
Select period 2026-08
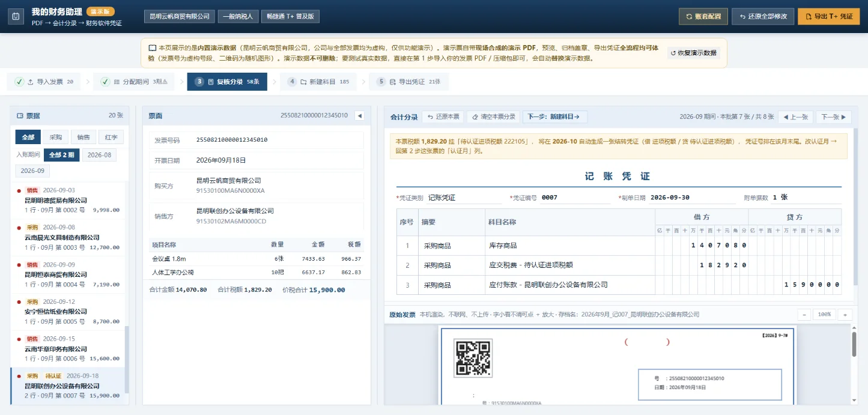[100, 155]
